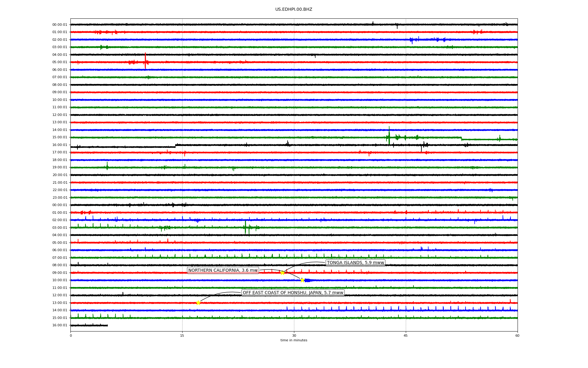Click the NORTHERN CALIFORNIA 3.6 mw label
588x368 pixels.
(x=223, y=270)
